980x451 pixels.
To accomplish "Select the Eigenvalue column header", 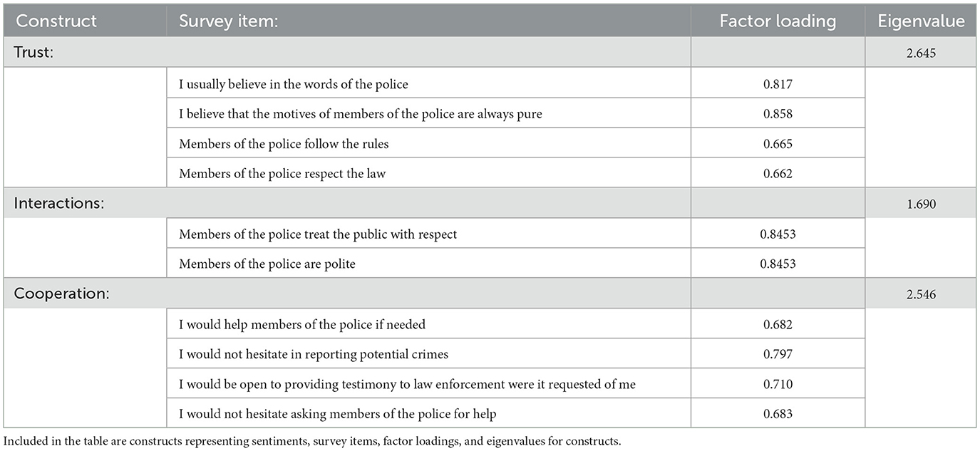I will 922,21.
